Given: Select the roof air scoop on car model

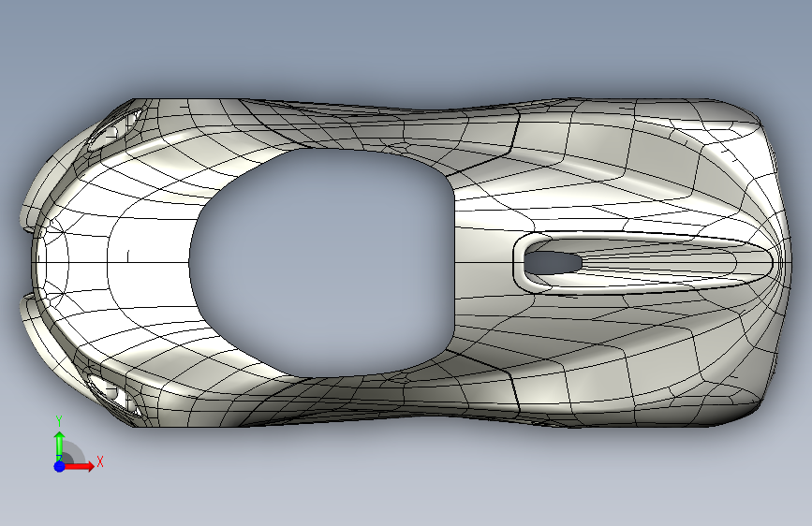Looking at the screenshot, I should 643,263.
